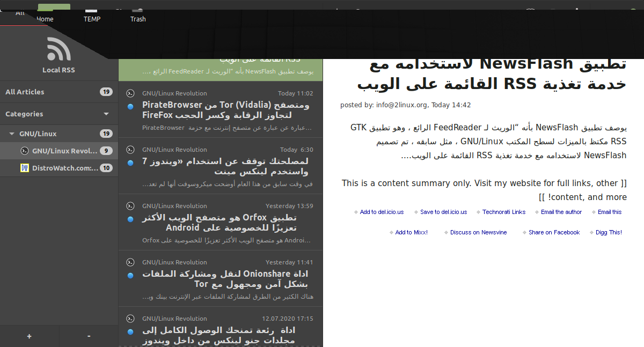644x347 pixels.
Task: Open the GNU/Linux Revol... feed
Action: [x=59, y=151]
